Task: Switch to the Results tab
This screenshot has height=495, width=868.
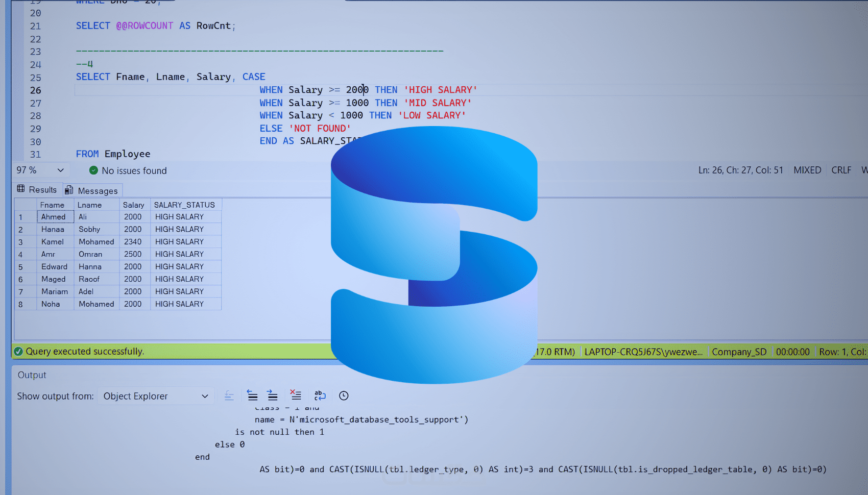Action: [x=37, y=189]
